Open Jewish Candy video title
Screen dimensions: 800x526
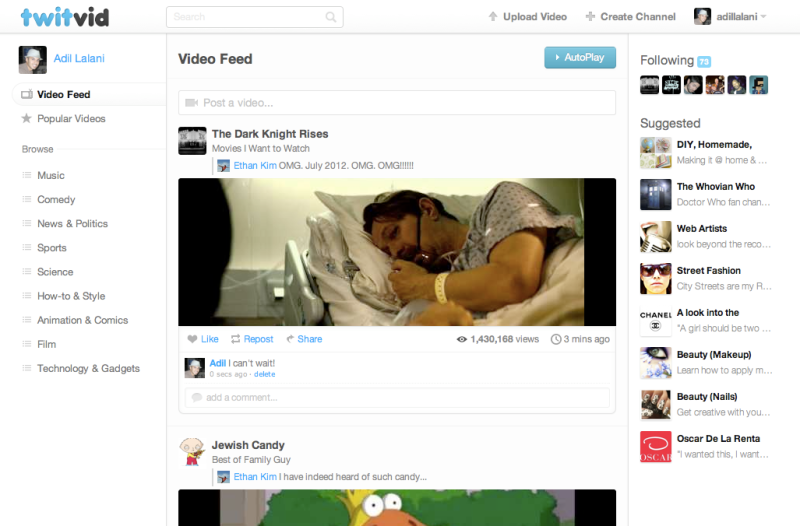248,445
